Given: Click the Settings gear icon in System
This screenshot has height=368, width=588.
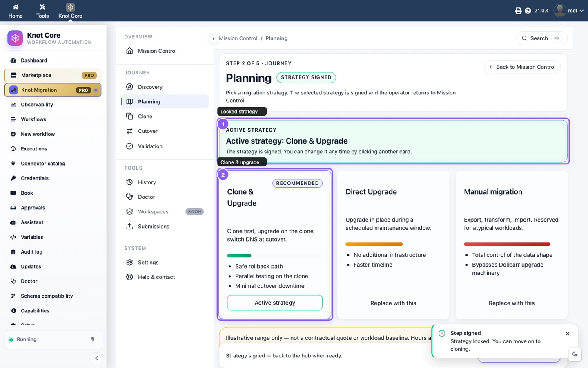Looking at the screenshot, I should coord(129,263).
